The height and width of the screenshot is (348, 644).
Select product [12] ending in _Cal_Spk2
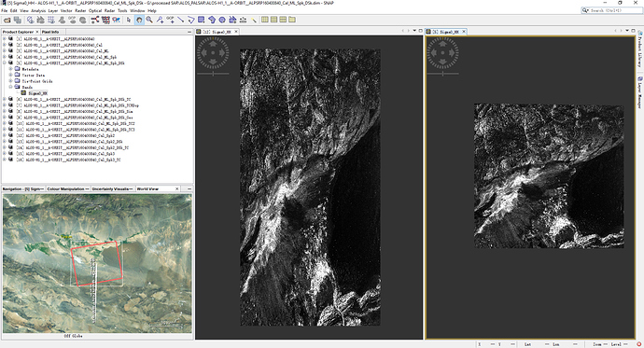coord(65,135)
